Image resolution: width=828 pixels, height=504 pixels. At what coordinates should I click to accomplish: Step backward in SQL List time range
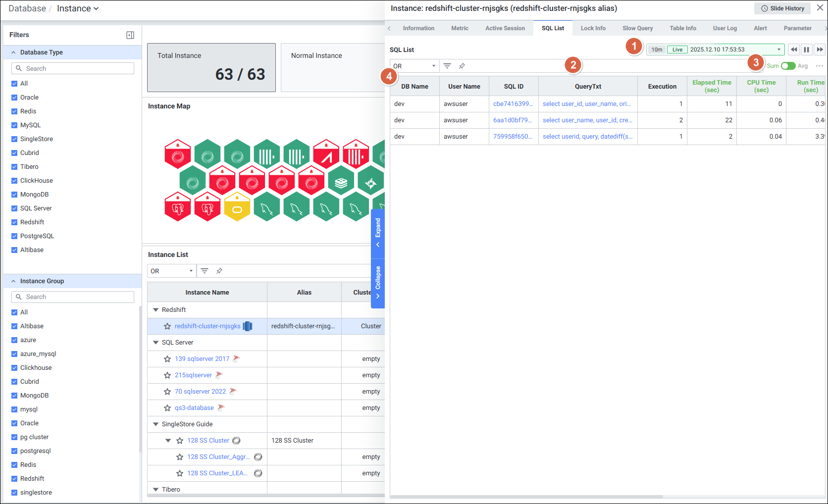click(794, 50)
